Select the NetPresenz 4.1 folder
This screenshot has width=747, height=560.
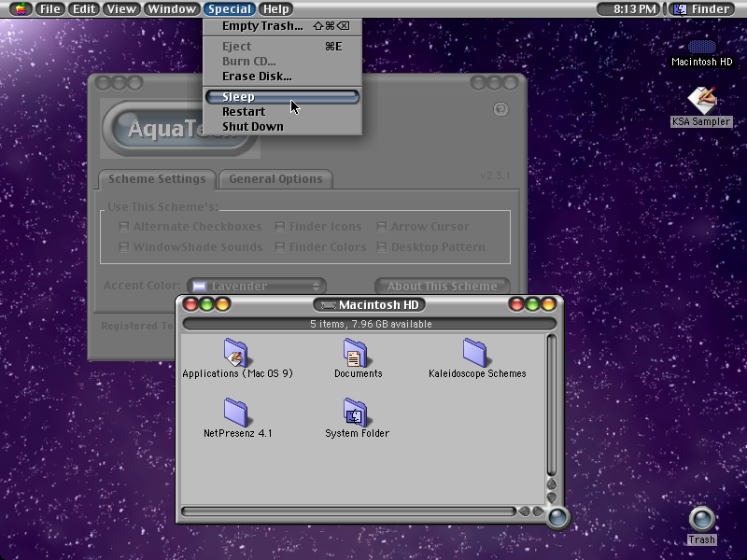click(x=236, y=413)
